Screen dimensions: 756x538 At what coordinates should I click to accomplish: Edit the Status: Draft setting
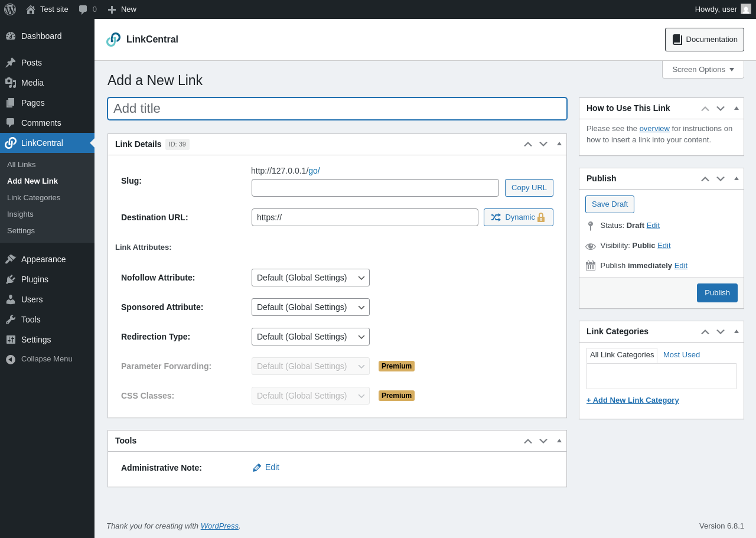point(653,225)
